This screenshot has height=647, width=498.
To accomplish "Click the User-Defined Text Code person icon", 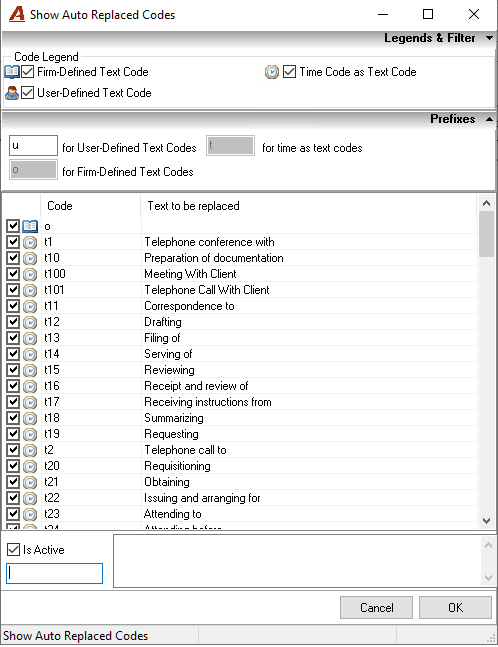I will pyautogui.click(x=12, y=93).
